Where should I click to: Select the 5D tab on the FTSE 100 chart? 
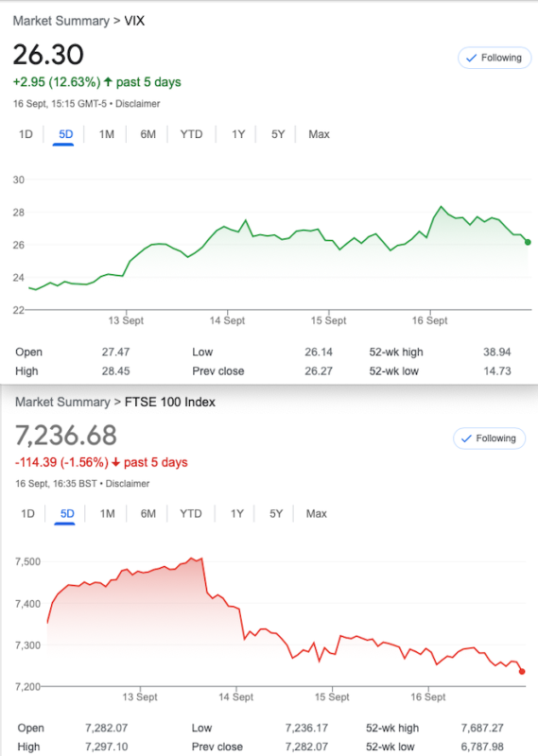[67, 513]
